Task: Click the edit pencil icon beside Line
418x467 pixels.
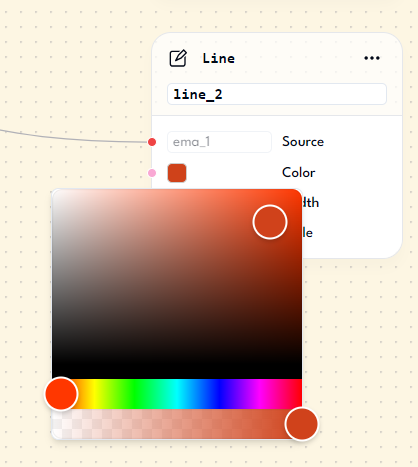Action: pyautogui.click(x=178, y=58)
